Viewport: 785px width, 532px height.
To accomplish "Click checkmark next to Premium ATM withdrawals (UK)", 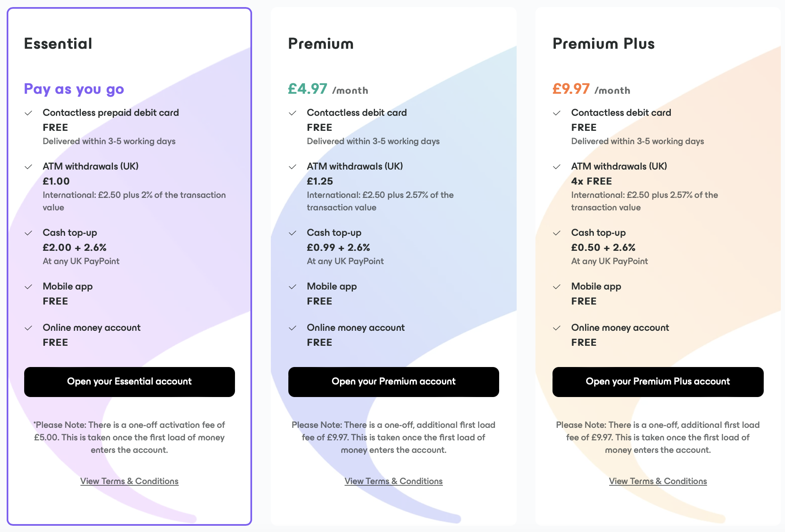I will tap(292, 167).
